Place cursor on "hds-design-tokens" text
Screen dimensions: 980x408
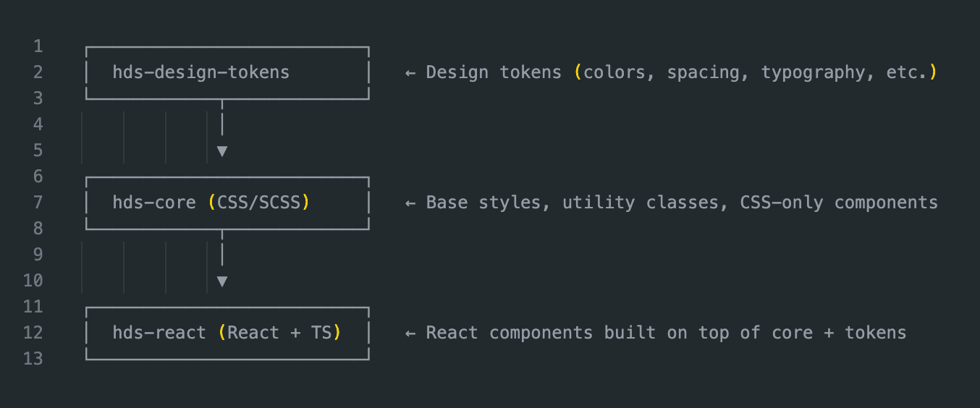click(200, 72)
